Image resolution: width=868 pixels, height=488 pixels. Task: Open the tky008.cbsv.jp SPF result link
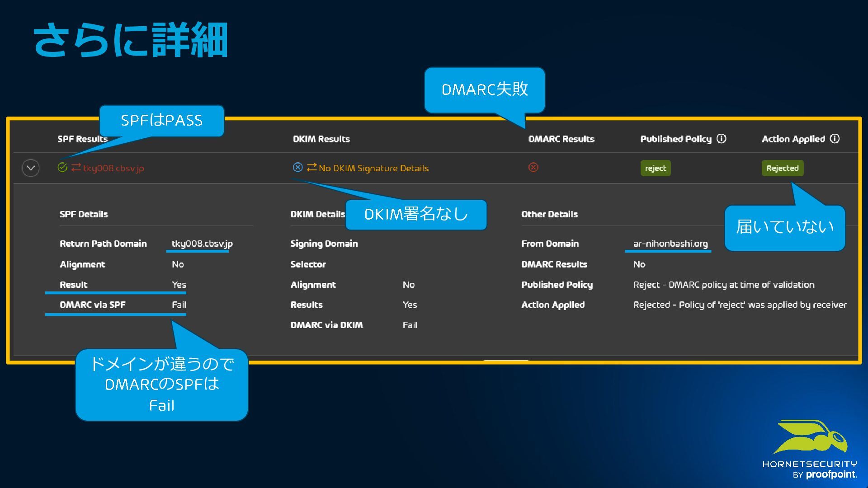coord(113,168)
